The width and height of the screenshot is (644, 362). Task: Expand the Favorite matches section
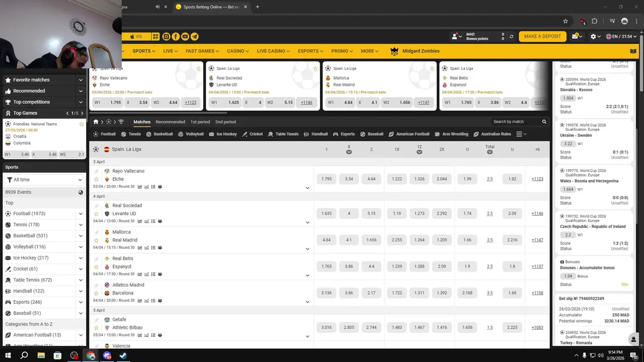pyautogui.click(x=80, y=80)
